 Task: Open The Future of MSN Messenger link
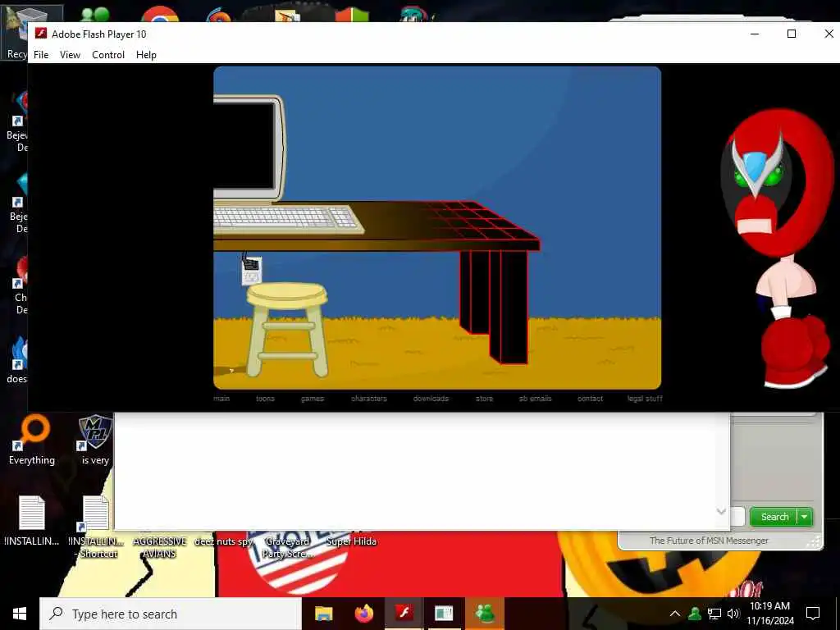[x=709, y=541]
